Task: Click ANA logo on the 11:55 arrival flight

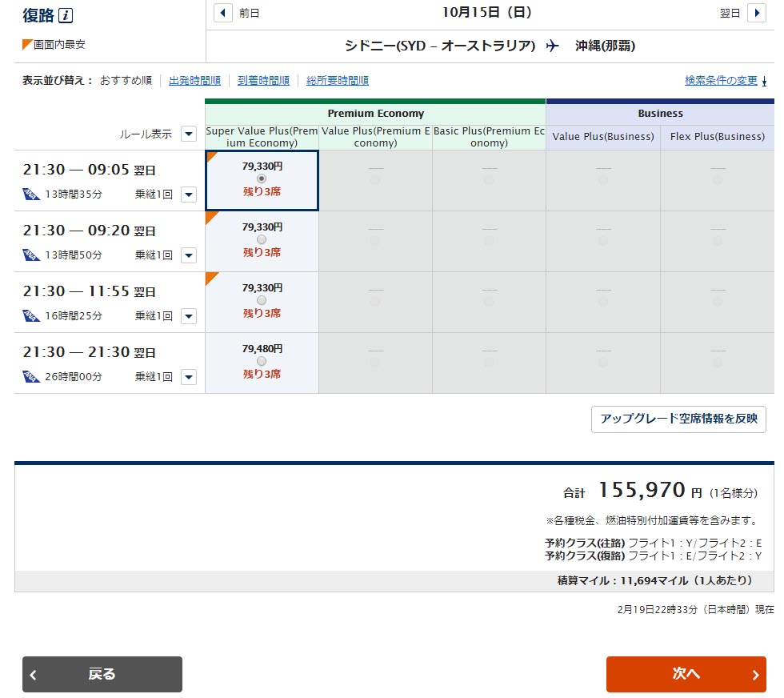Action: coord(31,315)
